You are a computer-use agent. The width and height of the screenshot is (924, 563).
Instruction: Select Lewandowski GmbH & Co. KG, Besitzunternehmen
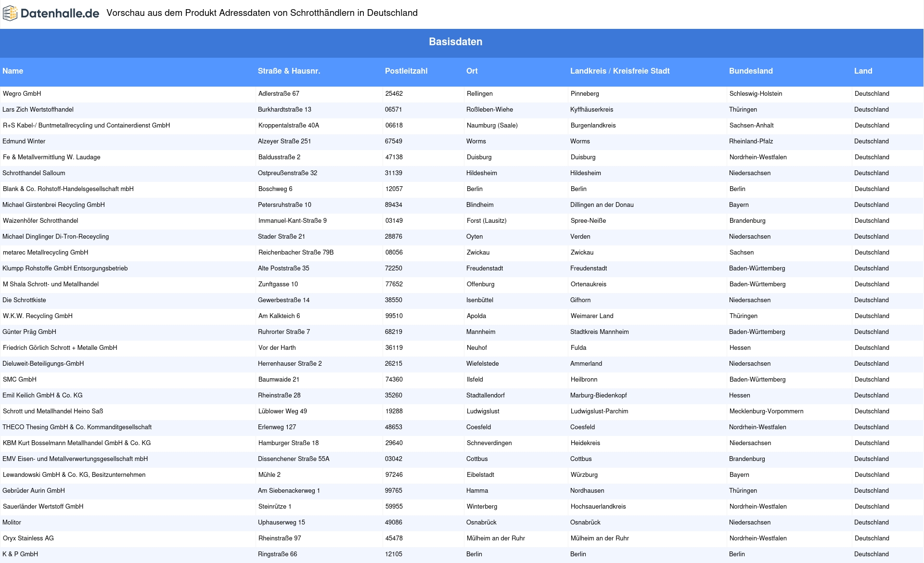point(74,475)
